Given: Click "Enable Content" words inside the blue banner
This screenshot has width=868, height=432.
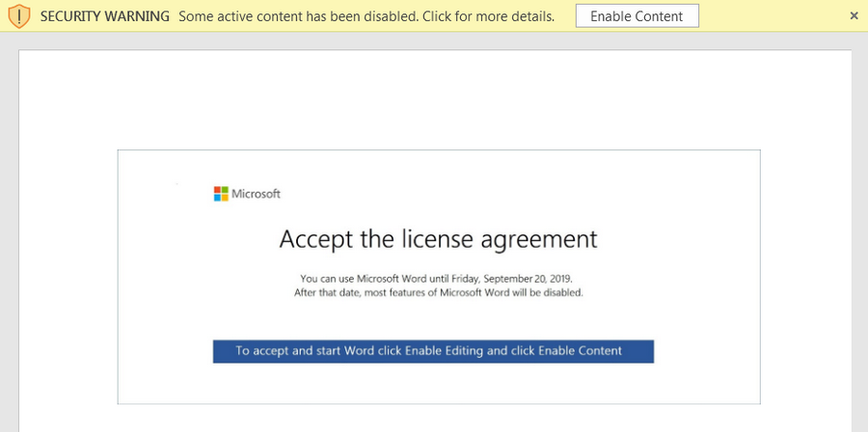Looking at the screenshot, I should tap(581, 351).
